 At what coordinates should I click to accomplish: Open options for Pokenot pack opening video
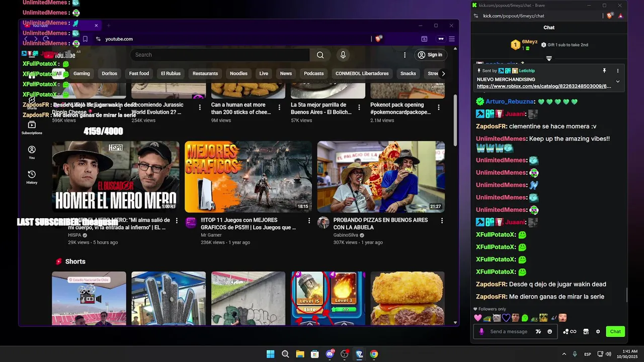(x=439, y=108)
